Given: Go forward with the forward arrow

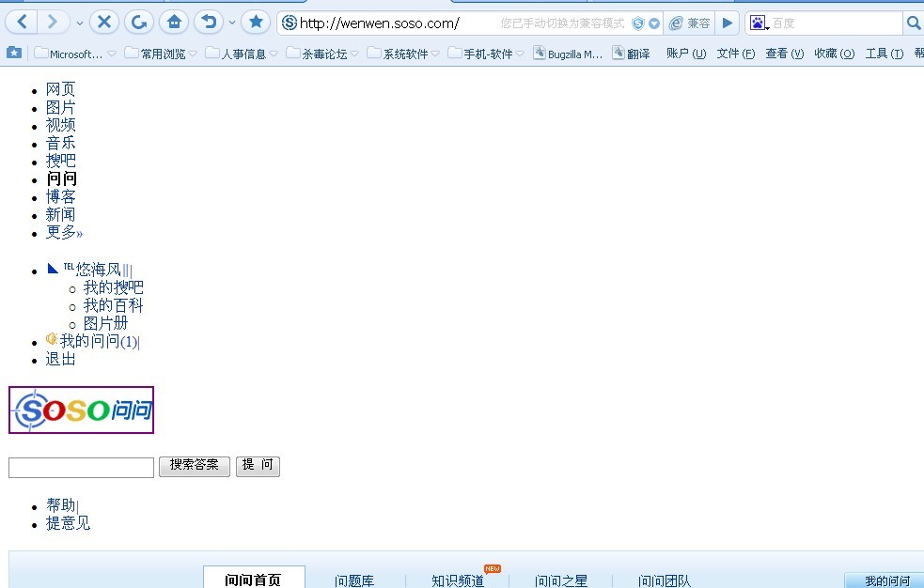Looking at the screenshot, I should tap(53, 23).
